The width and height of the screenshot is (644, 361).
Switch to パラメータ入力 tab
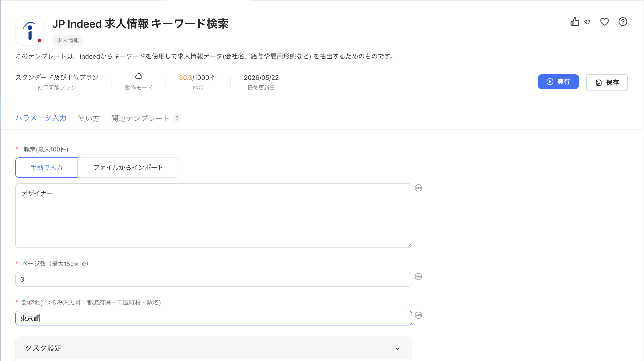tap(41, 118)
